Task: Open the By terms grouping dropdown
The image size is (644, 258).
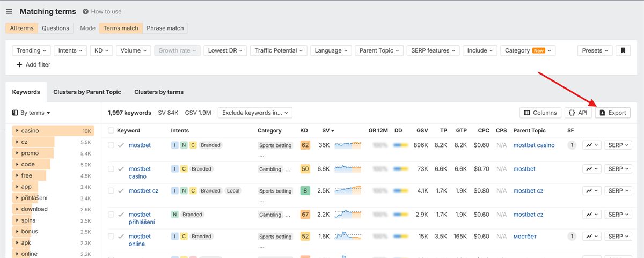Action: [31, 113]
